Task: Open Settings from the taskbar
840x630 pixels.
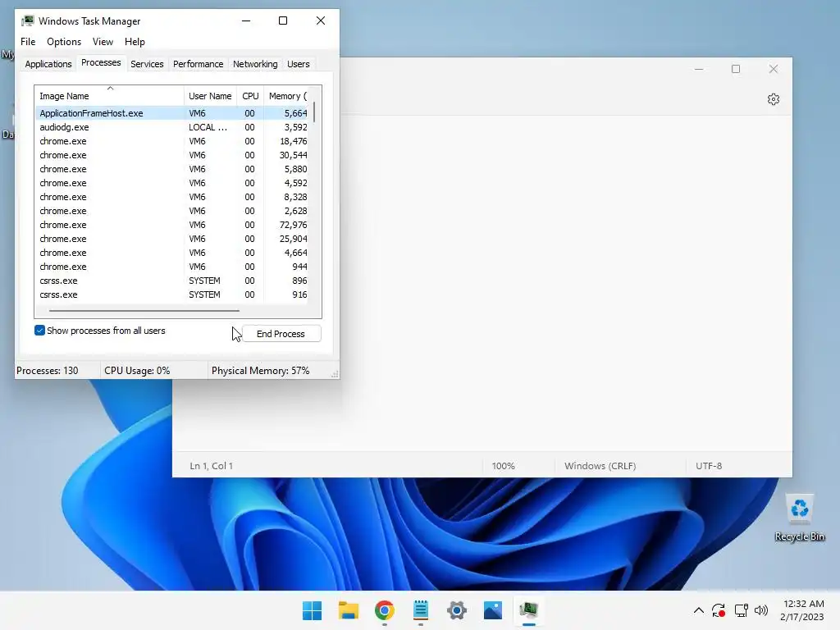Action: [457, 610]
